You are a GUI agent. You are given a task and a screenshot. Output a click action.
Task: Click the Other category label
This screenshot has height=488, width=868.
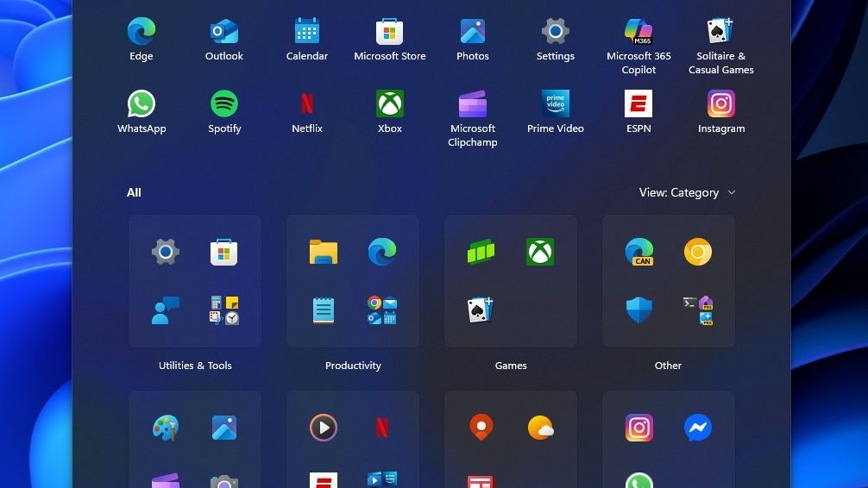click(668, 366)
